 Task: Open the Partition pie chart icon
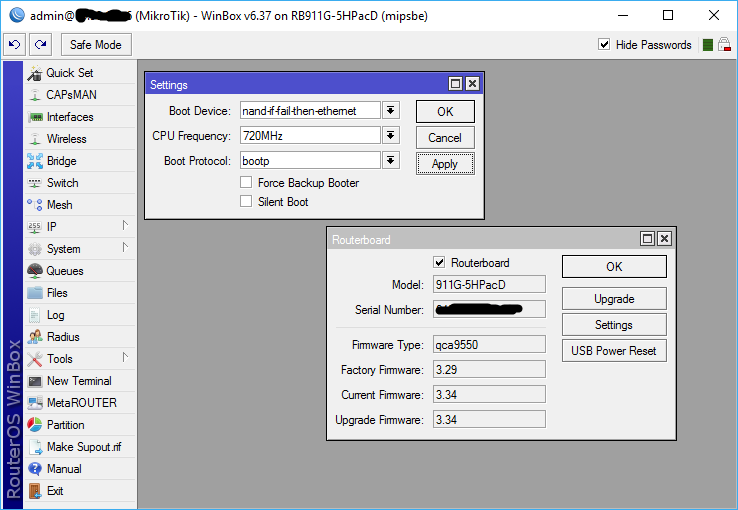[35, 425]
